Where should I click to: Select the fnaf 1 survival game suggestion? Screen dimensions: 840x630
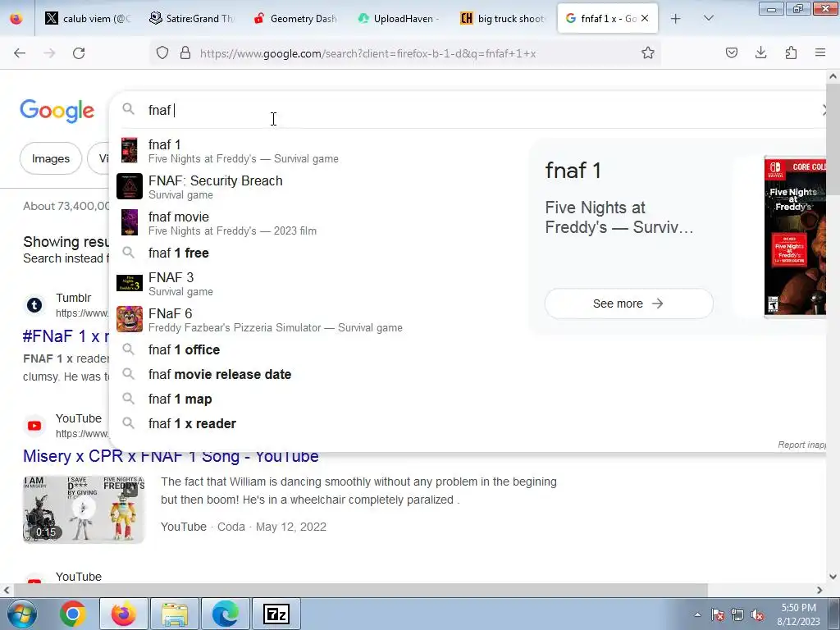321,151
